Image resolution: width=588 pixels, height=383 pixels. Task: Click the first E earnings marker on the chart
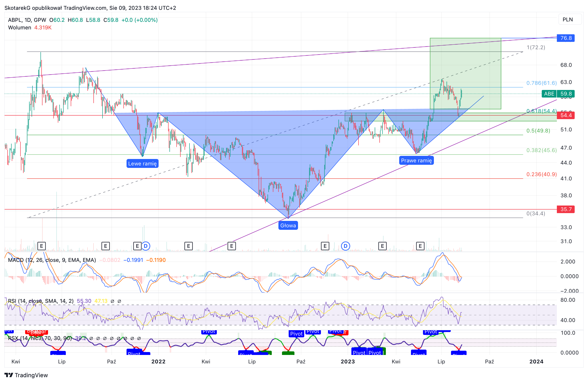pos(42,246)
